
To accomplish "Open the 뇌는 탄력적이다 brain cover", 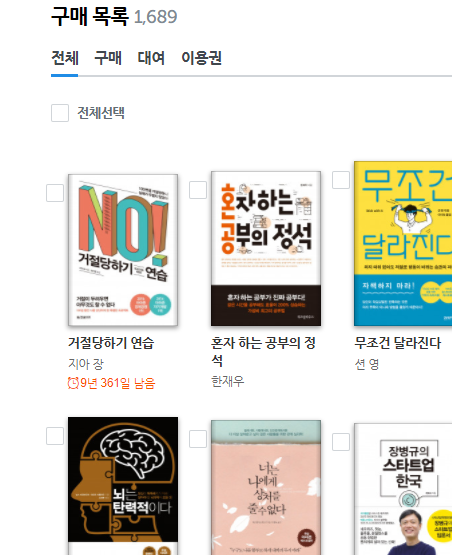I will (123, 486).
